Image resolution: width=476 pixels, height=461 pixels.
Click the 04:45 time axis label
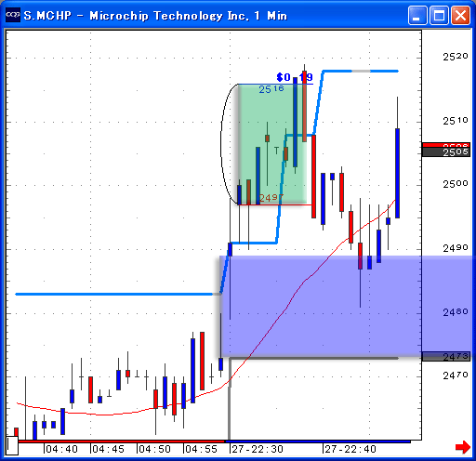coord(109,449)
